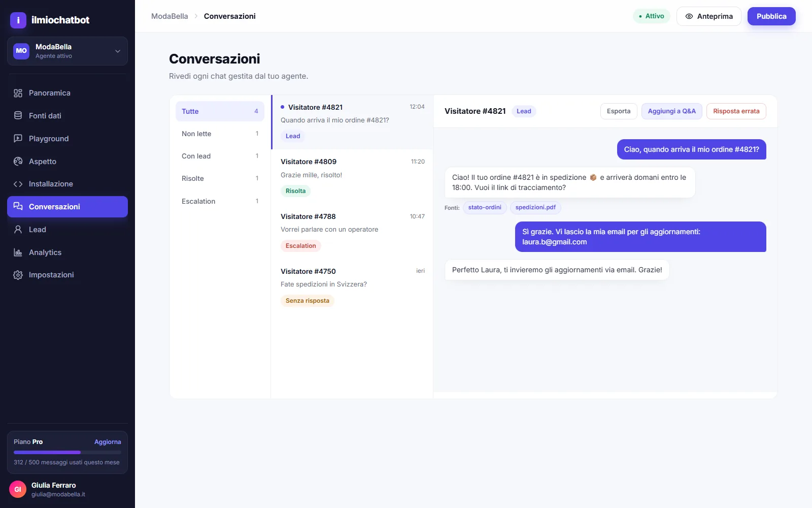Click the Risolta tag on Visitatore #4809
812x508 pixels.
click(x=295, y=191)
